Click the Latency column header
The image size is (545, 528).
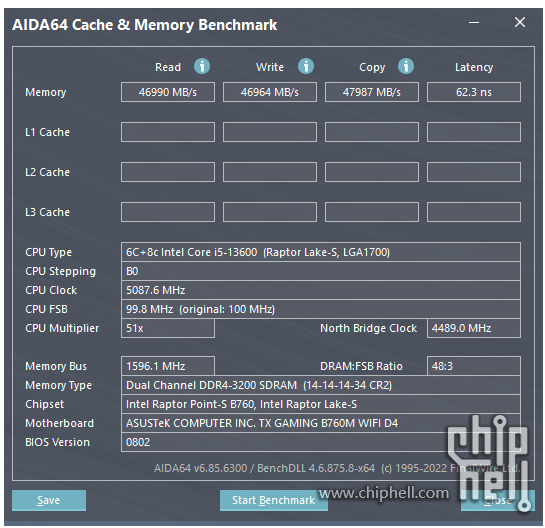click(x=474, y=67)
